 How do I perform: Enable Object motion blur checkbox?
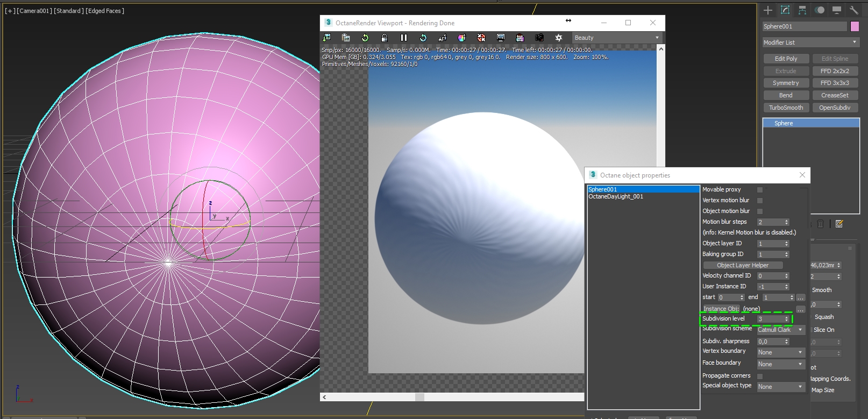coord(760,211)
